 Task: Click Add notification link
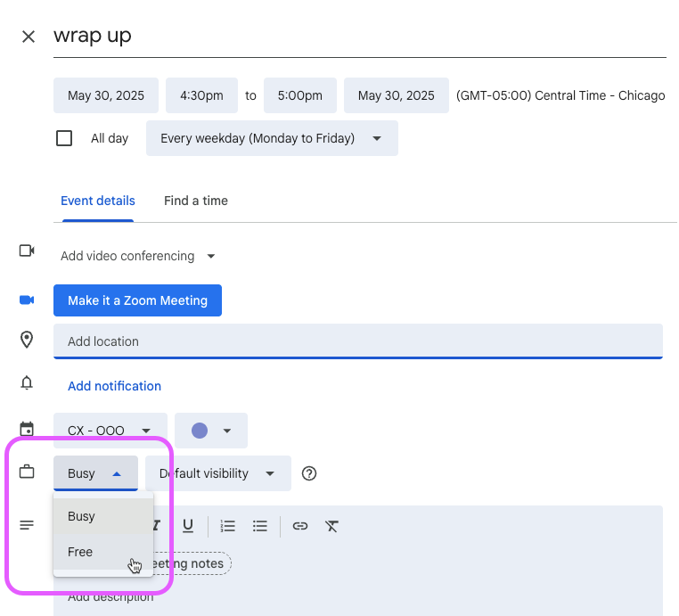tap(114, 386)
